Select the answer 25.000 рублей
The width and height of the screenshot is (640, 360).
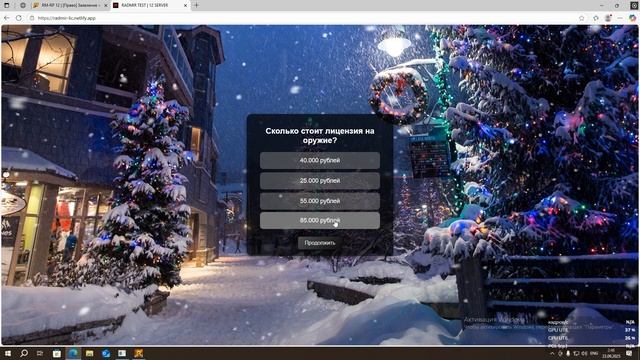coord(320,180)
